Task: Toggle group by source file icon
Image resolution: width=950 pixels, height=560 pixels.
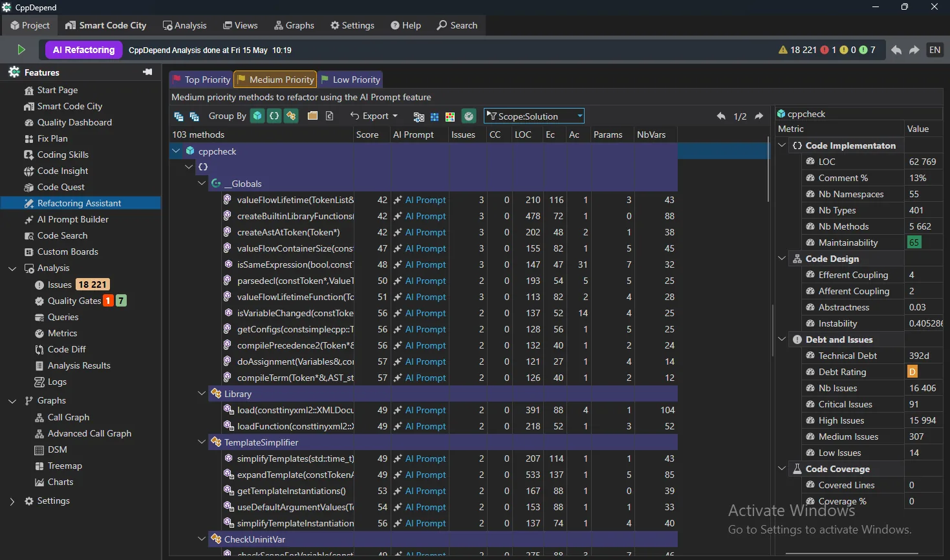Action: pyautogui.click(x=329, y=116)
